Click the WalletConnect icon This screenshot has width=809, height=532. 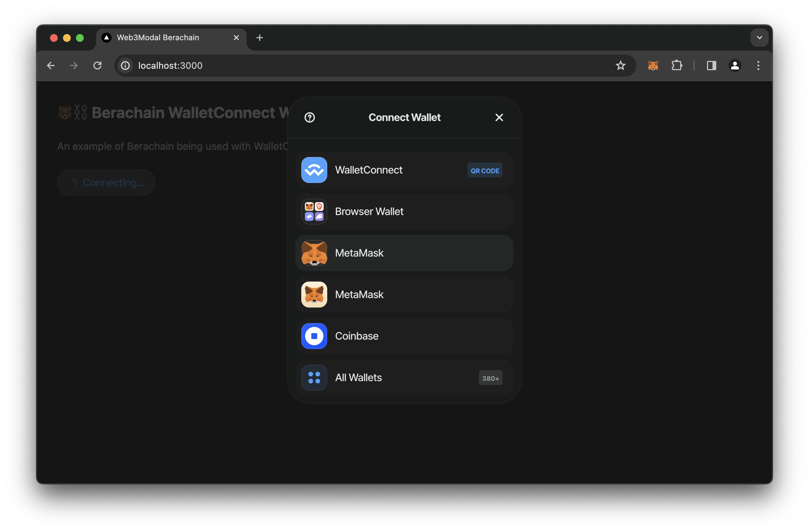(x=314, y=169)
